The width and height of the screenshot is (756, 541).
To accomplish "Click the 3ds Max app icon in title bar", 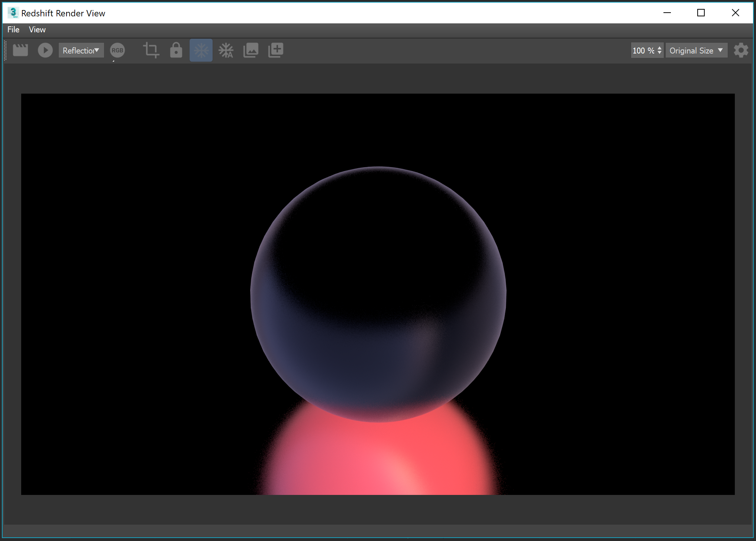I will pyautogui.click(x=13, y=13).
